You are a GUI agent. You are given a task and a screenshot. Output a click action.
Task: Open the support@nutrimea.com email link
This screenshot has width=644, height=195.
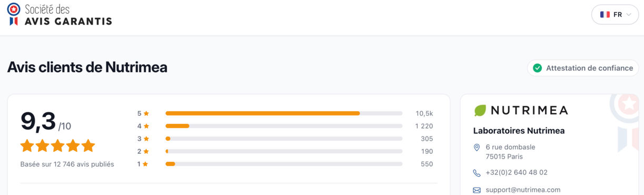coord(523,190)
